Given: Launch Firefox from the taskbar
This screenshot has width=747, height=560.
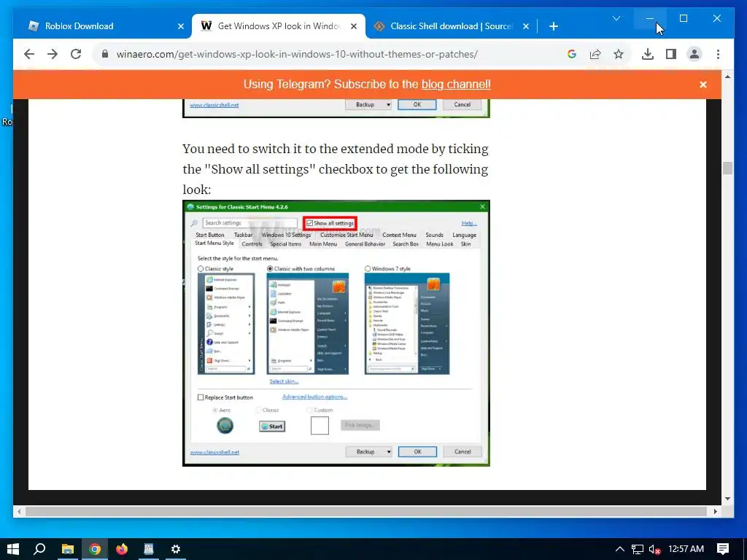Looking at the screenshot, I should 122,549.
